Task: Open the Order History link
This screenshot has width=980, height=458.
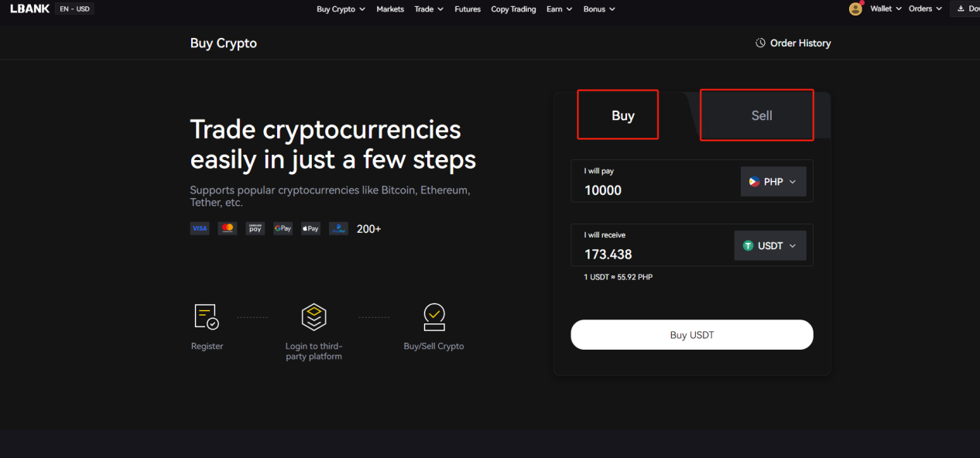Action: click(x=800, y=43)
